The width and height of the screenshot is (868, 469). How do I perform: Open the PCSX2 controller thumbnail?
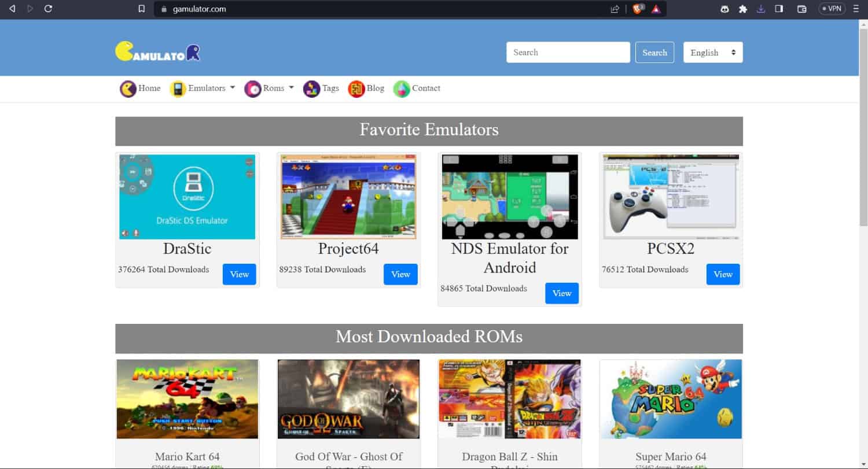click(671, 197)
